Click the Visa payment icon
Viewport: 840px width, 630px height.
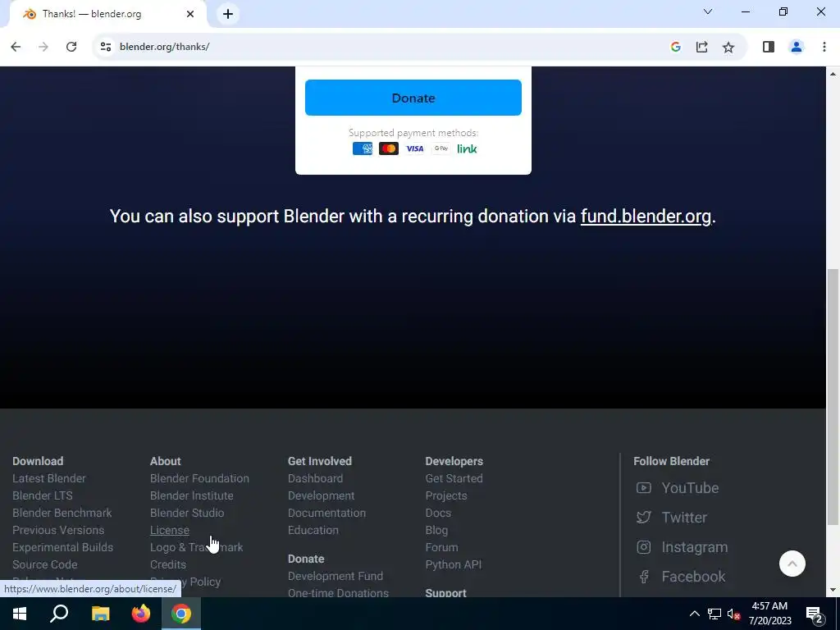tap(414, 148)
